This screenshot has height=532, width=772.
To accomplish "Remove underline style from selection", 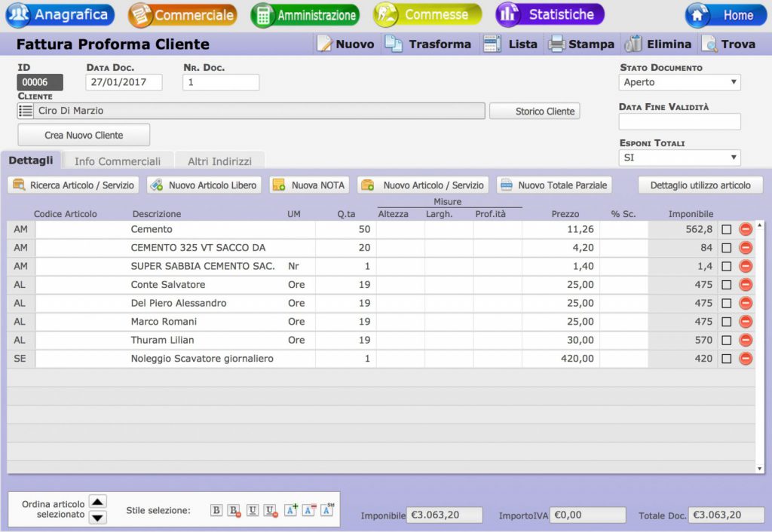I will (271, 510).
